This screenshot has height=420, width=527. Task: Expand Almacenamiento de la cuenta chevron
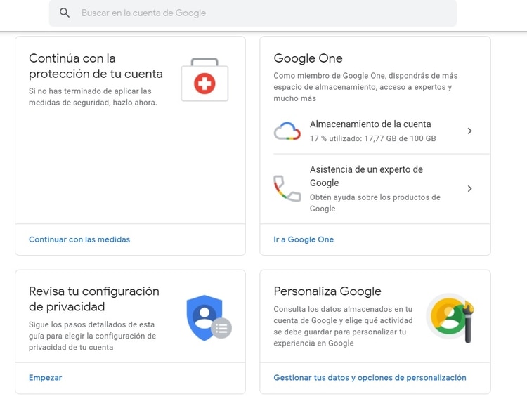click(470, 131)
